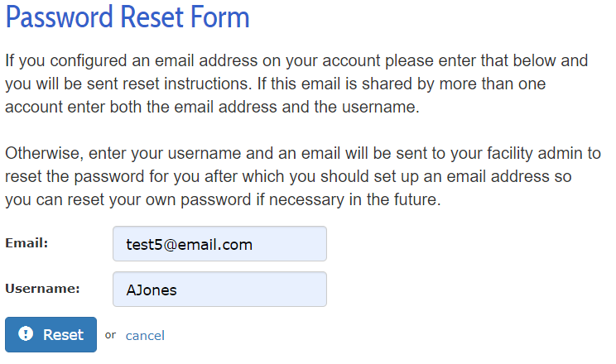The width and height of the screenshot is (616, 364).
Task: Click the blue Reset button
Action: pyautogui.click(x=51, y=334)
